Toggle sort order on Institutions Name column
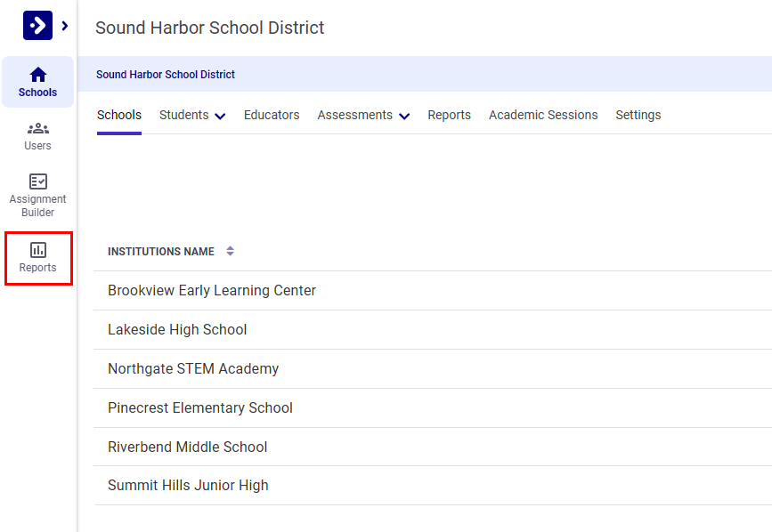772x532 pixels. [x=230, y=251]
